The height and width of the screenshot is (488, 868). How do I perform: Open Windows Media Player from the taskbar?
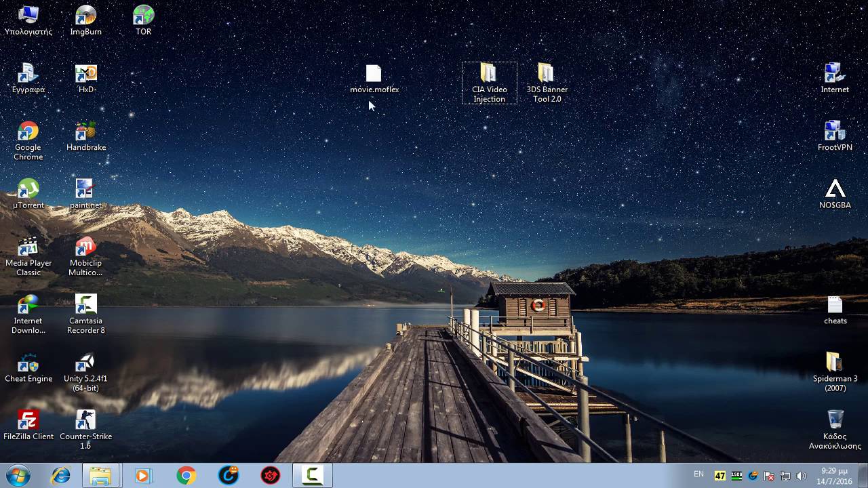(143, 476)
